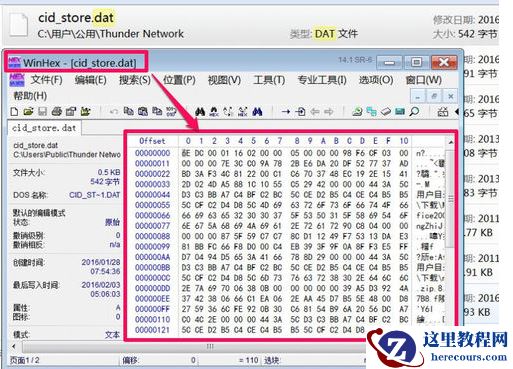Image resolution: width=513 pixels, height=369 pixels.
Task: Click the Clone disk toolbar icon
Action: click(371, 112)
